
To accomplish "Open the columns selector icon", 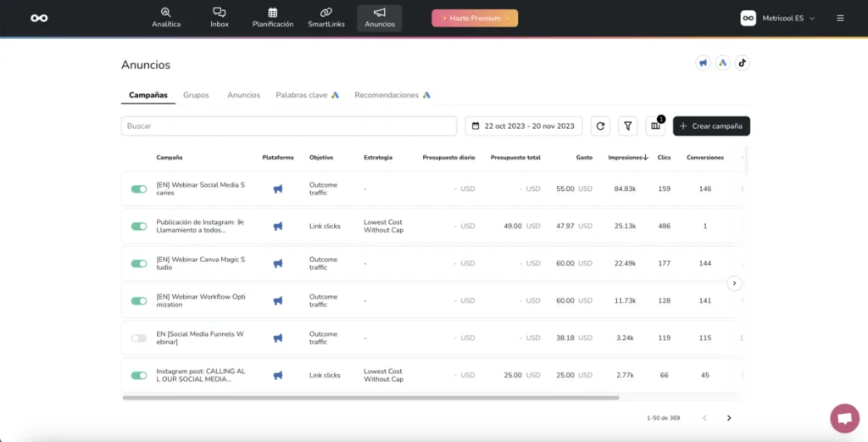I will 655,126.
